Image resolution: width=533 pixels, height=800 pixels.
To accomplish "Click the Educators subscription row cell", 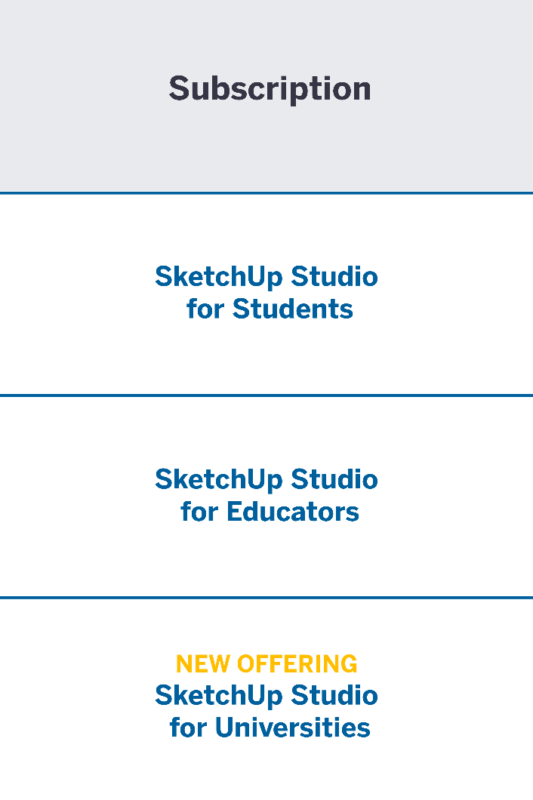I will click(266, 496).
